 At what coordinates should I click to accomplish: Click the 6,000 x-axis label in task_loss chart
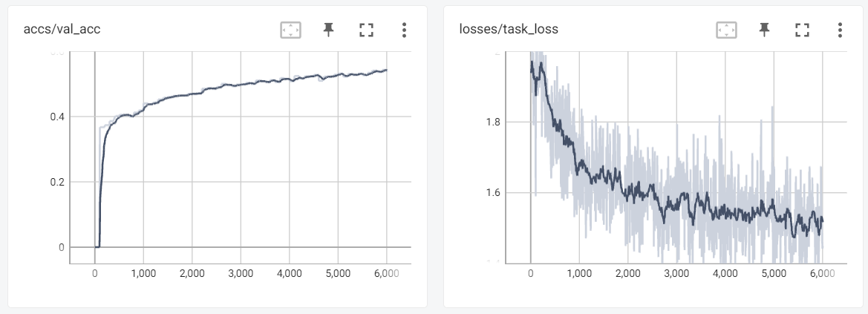(822, 273)
